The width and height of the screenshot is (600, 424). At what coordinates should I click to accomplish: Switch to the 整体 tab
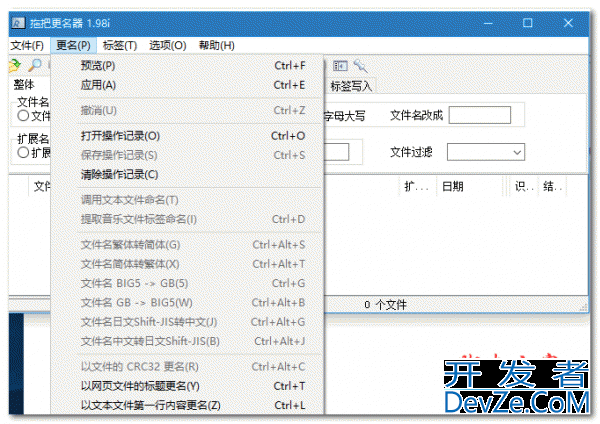24,85
